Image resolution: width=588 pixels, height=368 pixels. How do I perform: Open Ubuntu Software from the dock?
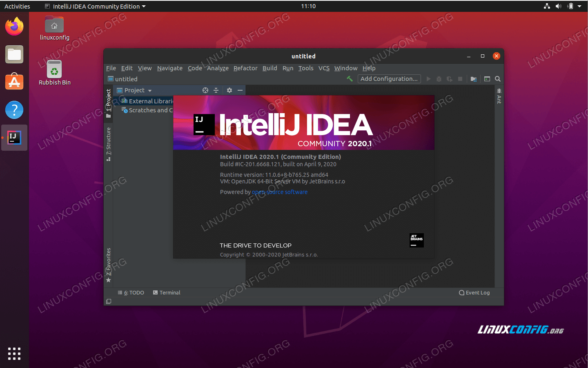click(14, 82)
